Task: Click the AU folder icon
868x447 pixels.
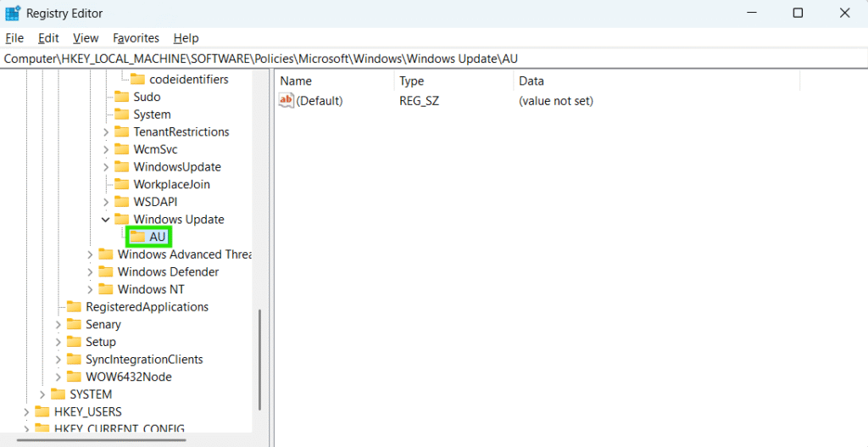Action: coord(137,237)
